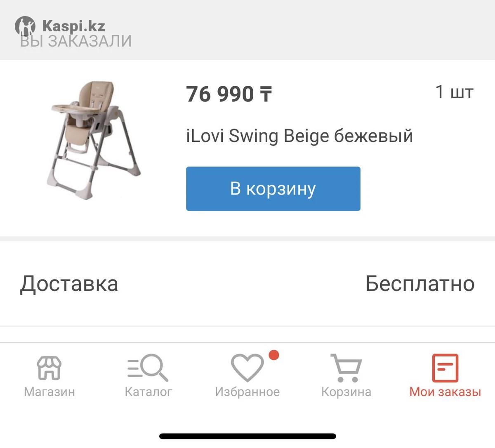Viewport: 495px width, 448px height.
Task: Select the Мои заказы tab label
Action: coord(445,392)
